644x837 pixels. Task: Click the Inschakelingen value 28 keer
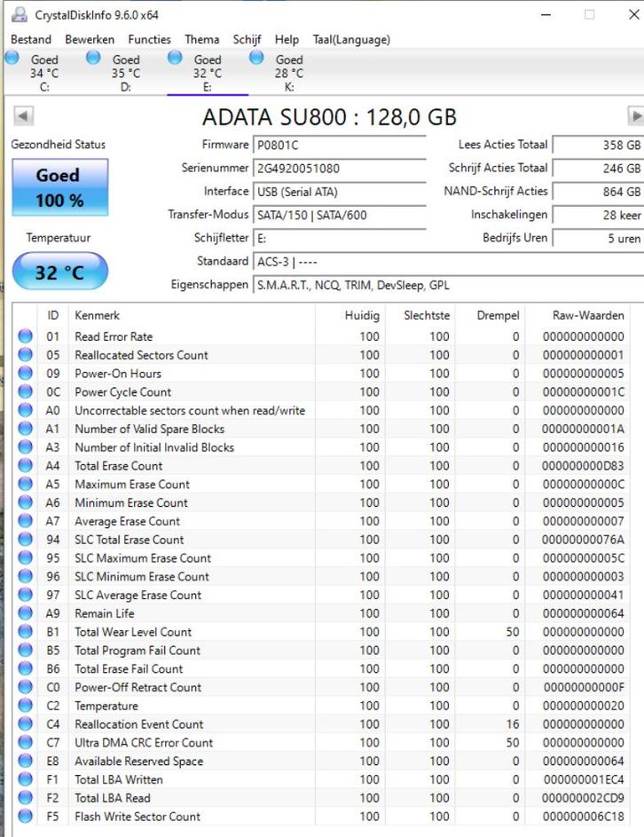tap(598, 215)
